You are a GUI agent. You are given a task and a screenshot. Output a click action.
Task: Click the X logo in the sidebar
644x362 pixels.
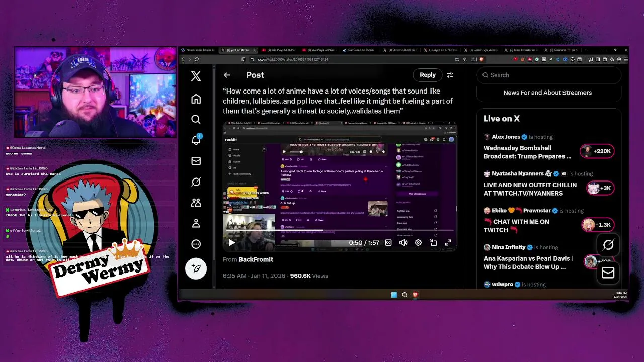coord(196,76)
